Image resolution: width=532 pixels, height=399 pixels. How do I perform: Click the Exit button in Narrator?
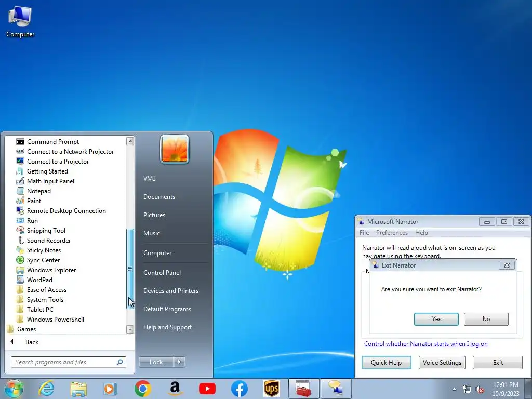click(x=498, y=362)
